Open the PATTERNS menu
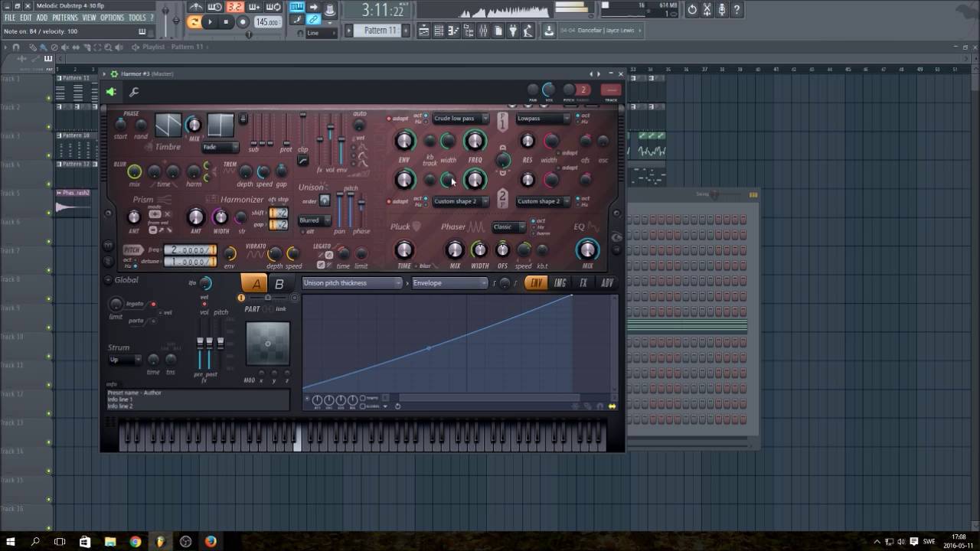The image size is (980, 551). click(65, 18)
